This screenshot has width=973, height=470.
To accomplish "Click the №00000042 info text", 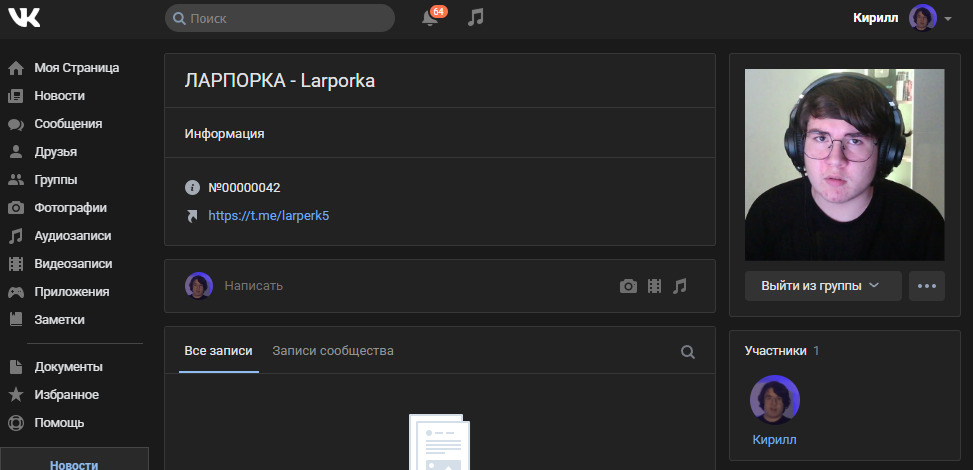I will click(x=244, y=188).
